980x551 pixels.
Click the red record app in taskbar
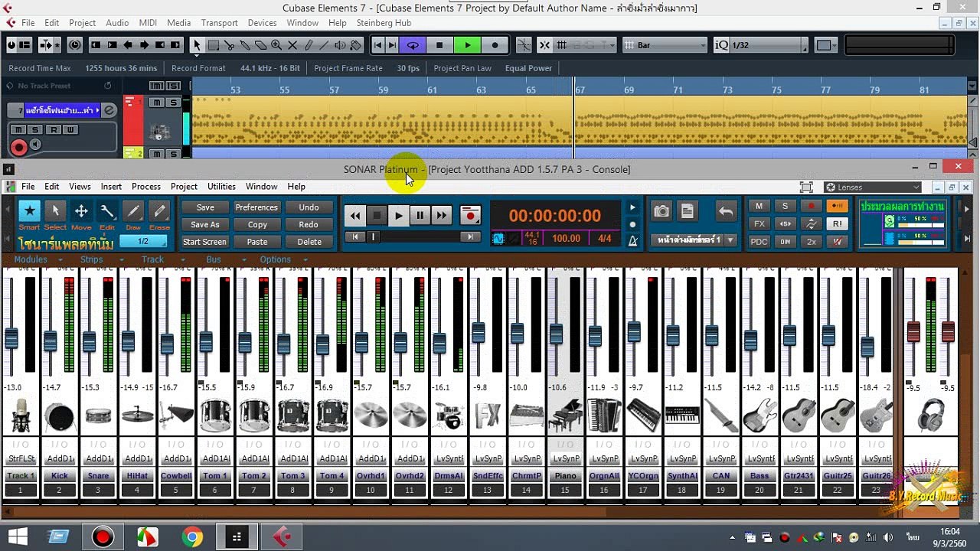coord(102,537)
